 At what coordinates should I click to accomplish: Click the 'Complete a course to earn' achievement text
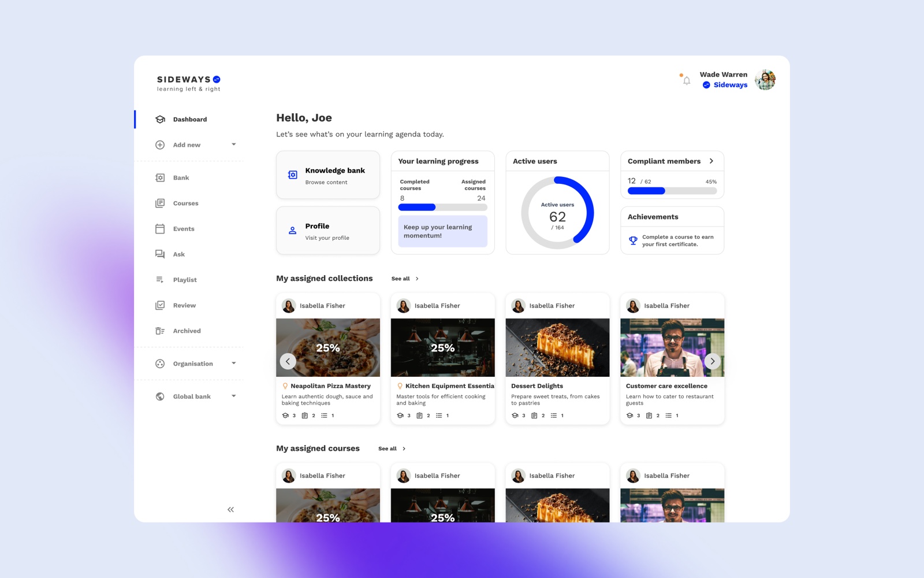pyautogui.click(x=678, y=240)
